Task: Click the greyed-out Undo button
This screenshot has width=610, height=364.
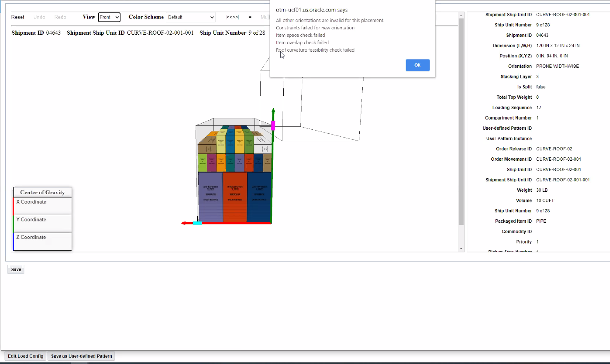Action: tap(39, 17)
